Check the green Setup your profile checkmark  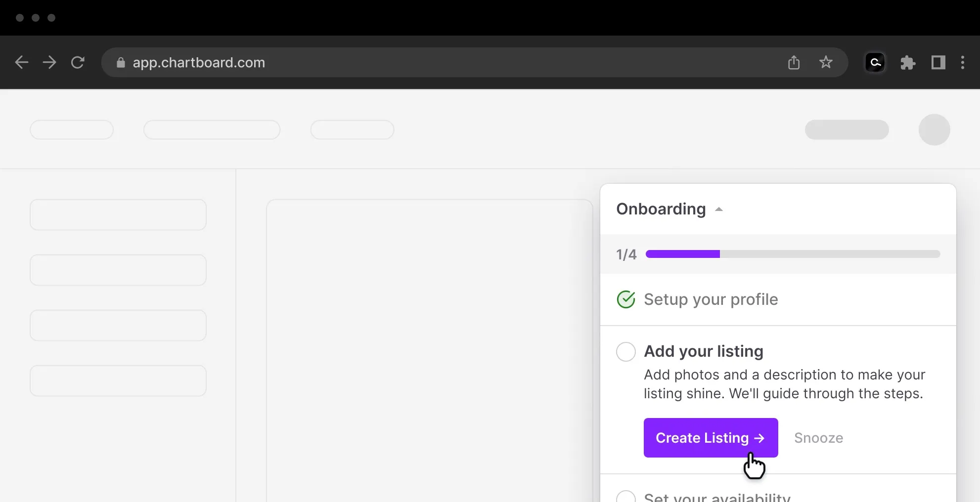[626, 299]
